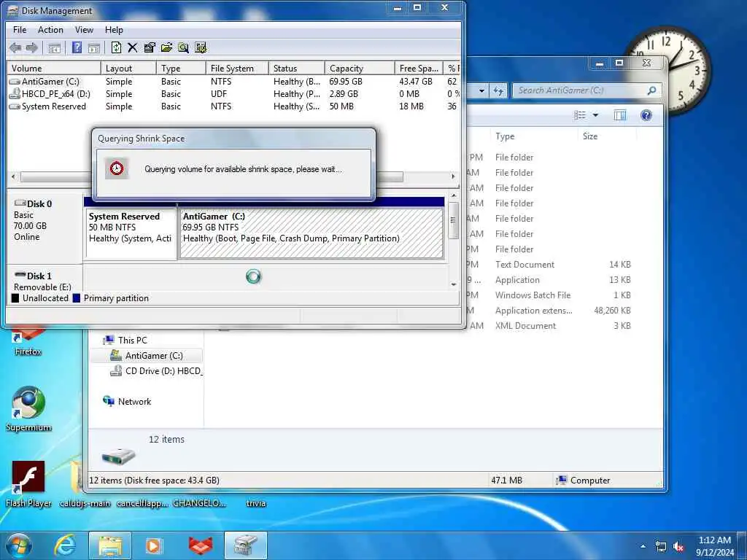The height and width of the screenshot is (560, 747).
Task: Toggle the preview pane icon in Explorer
Action: 620,115
